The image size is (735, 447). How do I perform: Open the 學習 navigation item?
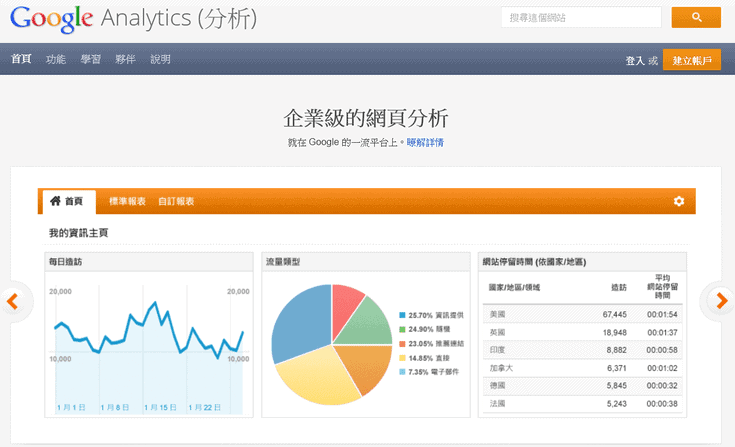90,59
